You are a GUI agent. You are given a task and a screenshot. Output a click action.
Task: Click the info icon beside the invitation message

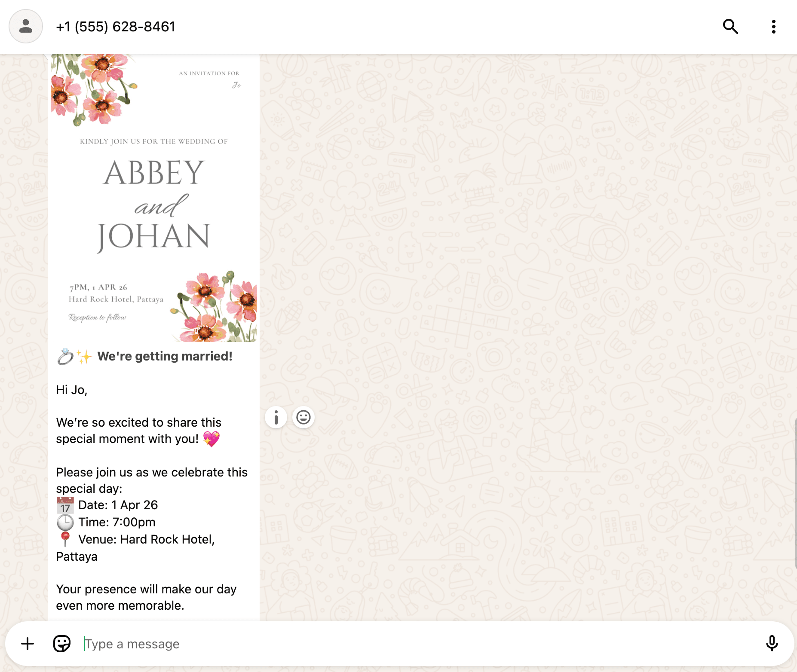coord(276,417)
